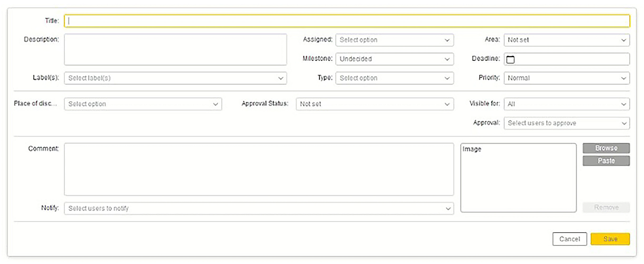This screenshot has width=644, height=264.
Task: Expand the Type dropdown
Action: pos(394,78)
